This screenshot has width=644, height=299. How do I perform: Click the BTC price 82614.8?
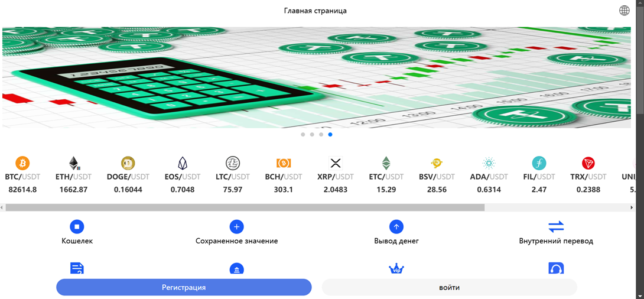[x=22, y=190]
